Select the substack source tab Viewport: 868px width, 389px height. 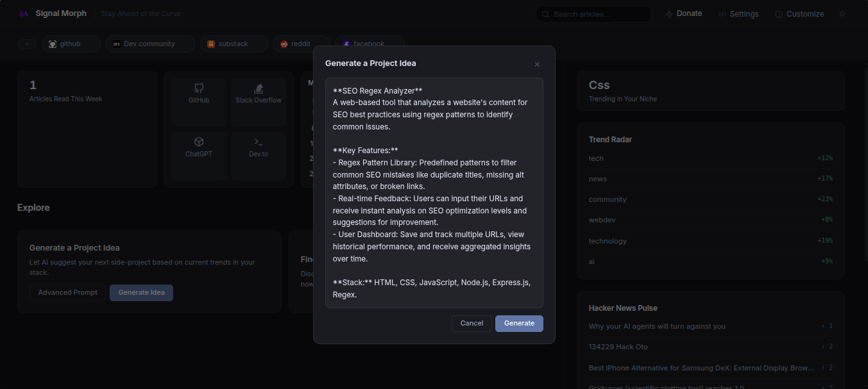pyautogui.click(x=234, y=44)
